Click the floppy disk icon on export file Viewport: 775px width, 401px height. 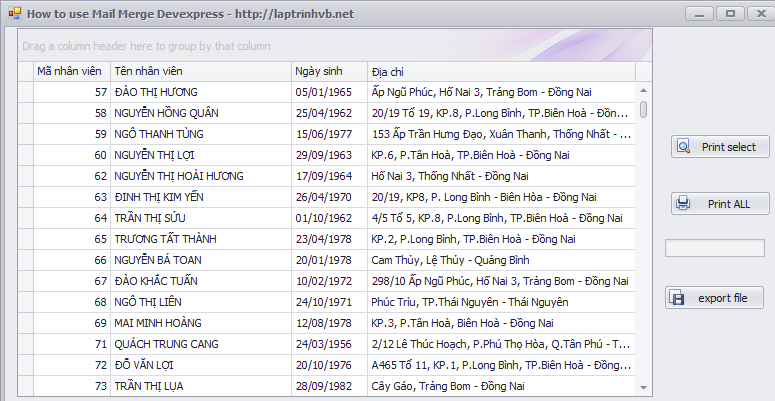click(x=677, y=298)
